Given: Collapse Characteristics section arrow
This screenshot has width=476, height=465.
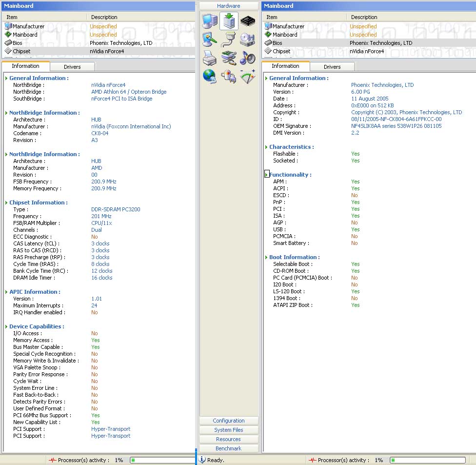Looking at the screenshot, I should [x=266, y=147].
